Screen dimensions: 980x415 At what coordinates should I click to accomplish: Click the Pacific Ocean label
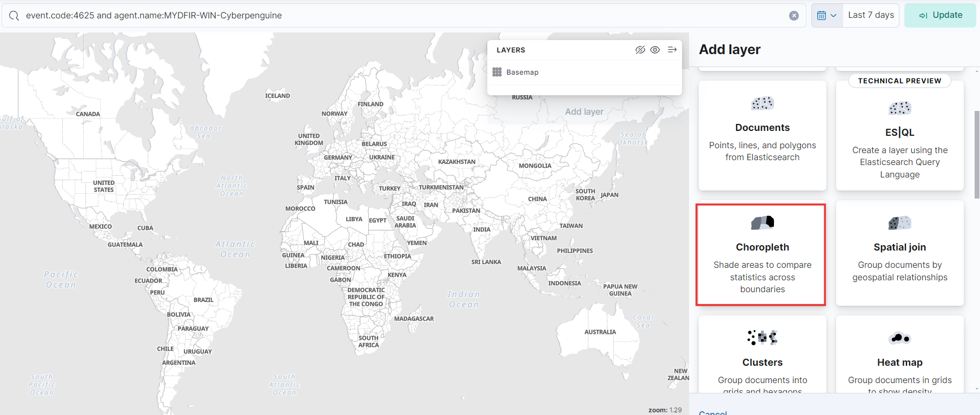(61, 280)
